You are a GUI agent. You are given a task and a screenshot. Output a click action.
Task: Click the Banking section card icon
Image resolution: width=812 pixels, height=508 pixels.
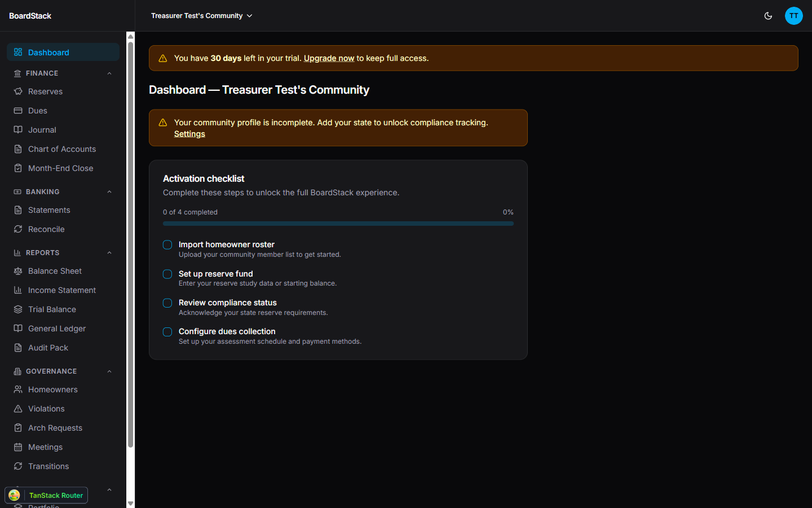coord(17,192)
